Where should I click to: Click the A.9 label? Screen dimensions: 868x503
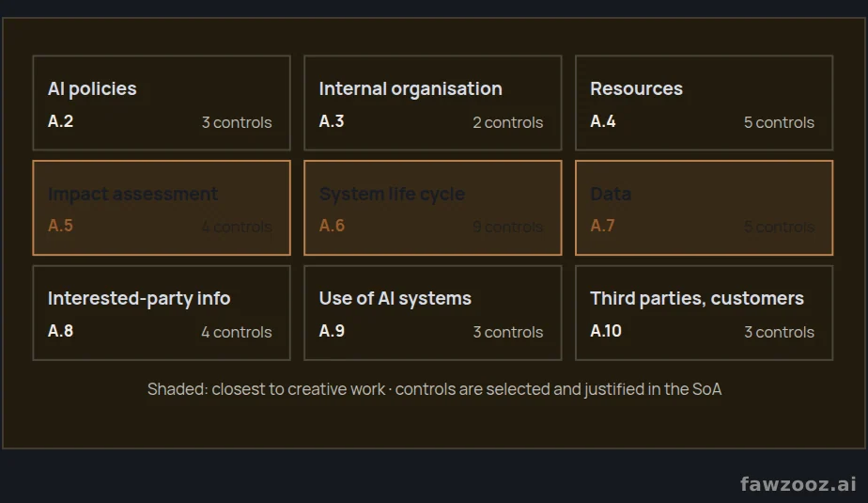click(332, 331)
